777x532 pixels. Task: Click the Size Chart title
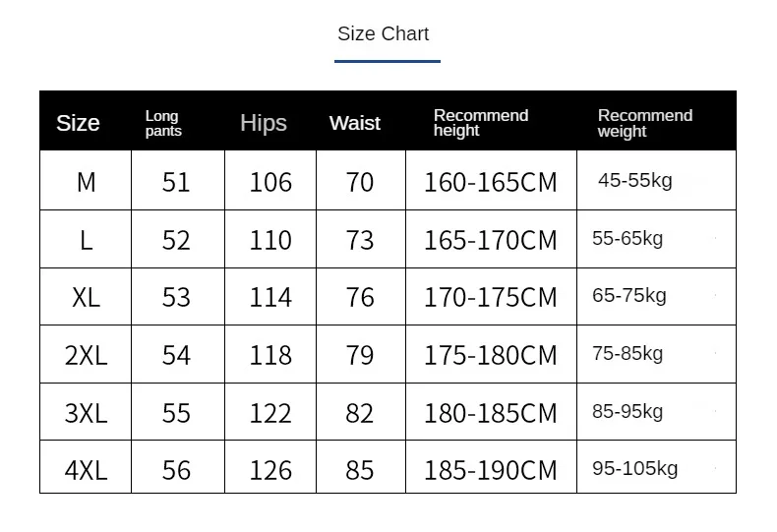pyautogui.click(x=383, y=33)
